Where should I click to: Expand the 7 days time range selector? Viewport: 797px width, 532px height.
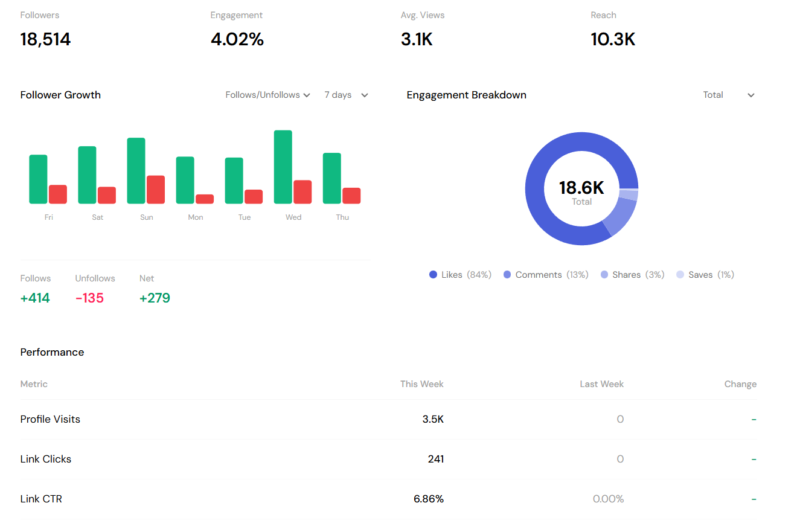[345, 95]
